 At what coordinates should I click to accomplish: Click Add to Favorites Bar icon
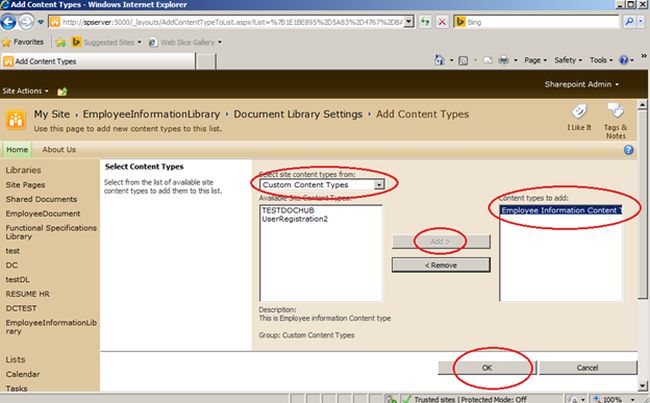point(61,42)
